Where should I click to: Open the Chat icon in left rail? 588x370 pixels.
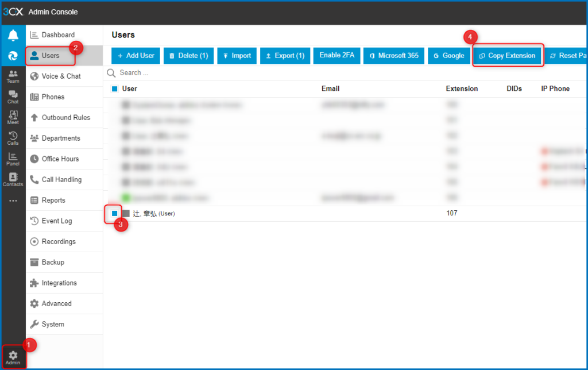click(x=13, y=97)
